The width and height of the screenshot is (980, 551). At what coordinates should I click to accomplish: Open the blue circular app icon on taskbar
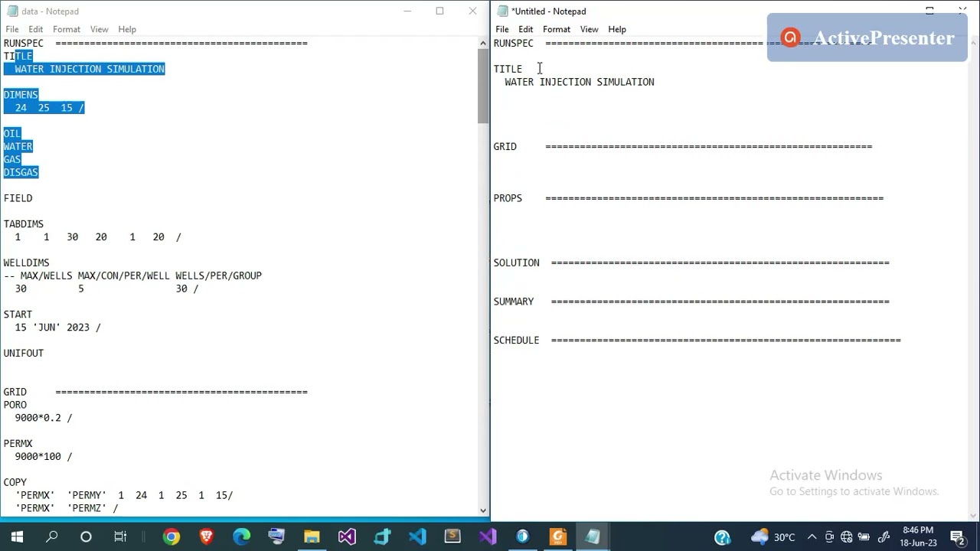(523, 537)
